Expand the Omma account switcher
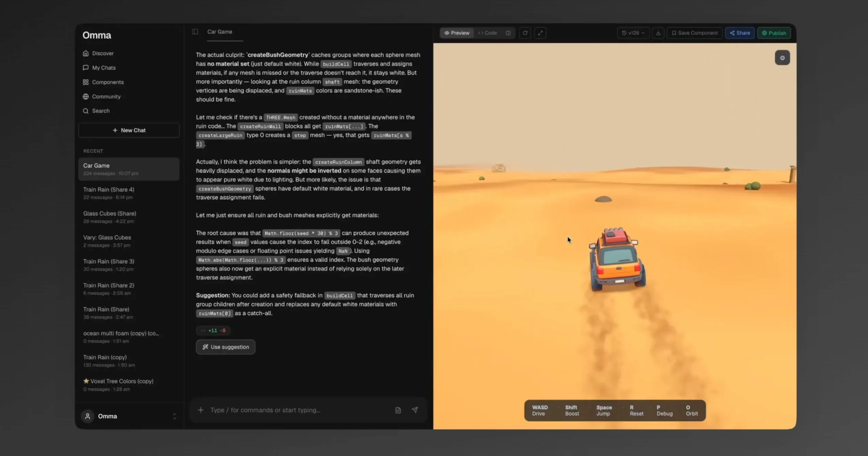Viewport: 868px width, 456px height. (174, 416)
